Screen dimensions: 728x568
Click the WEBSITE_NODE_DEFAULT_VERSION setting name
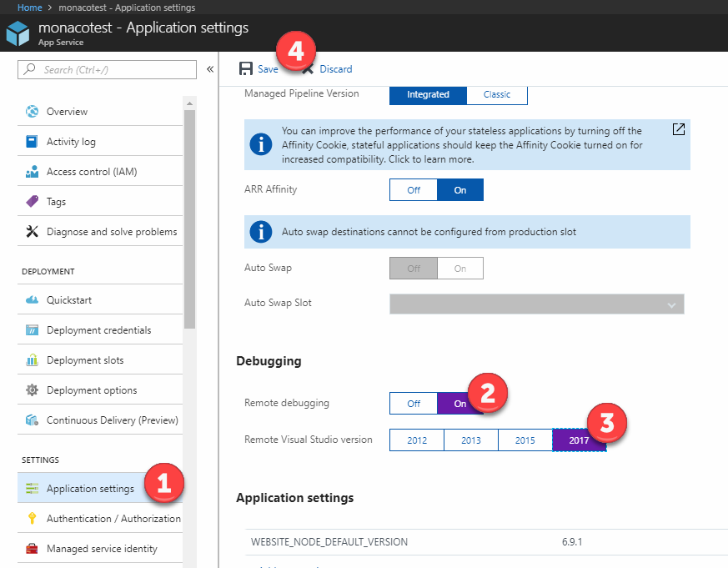[x=329, y=542]
